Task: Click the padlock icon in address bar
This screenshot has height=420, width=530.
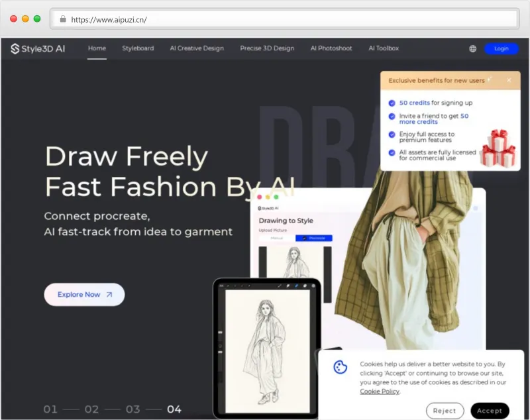Action: 63,19
